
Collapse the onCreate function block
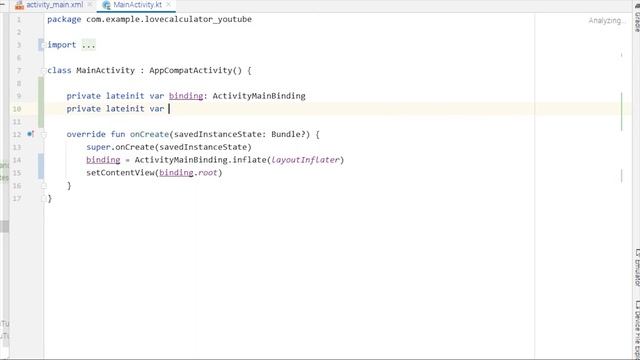(44, 134)
